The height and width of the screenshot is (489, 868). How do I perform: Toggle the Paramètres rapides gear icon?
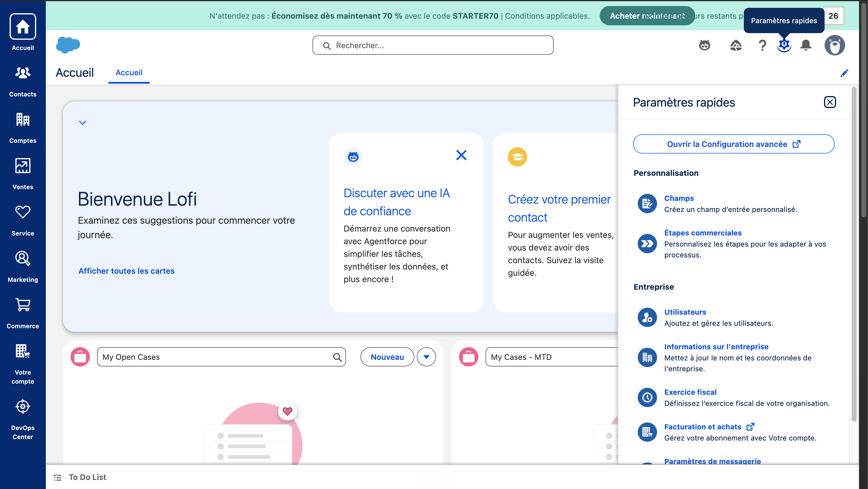point(784,45)
